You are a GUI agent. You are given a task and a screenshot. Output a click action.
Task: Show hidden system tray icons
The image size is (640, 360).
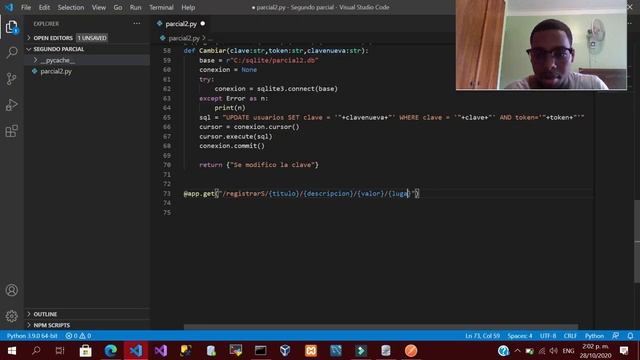point(518,351)
